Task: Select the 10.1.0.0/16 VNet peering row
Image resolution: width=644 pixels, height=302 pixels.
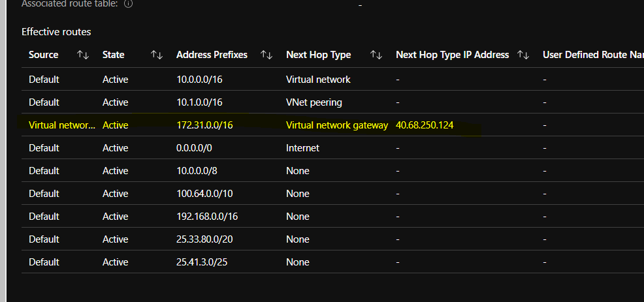Action: 332,102
